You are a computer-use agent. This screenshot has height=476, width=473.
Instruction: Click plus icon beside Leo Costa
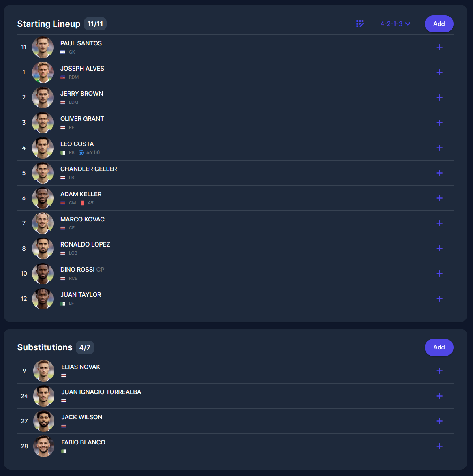point(439,148)
